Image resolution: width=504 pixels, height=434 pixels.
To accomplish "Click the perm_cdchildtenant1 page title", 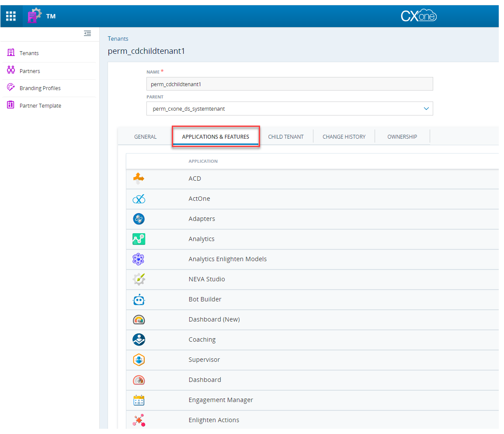I will (x=146, y=51).
